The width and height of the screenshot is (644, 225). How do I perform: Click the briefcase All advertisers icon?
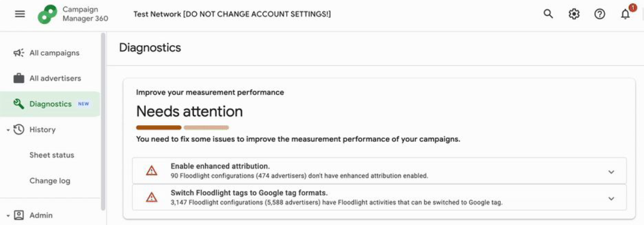coord(19,78)
